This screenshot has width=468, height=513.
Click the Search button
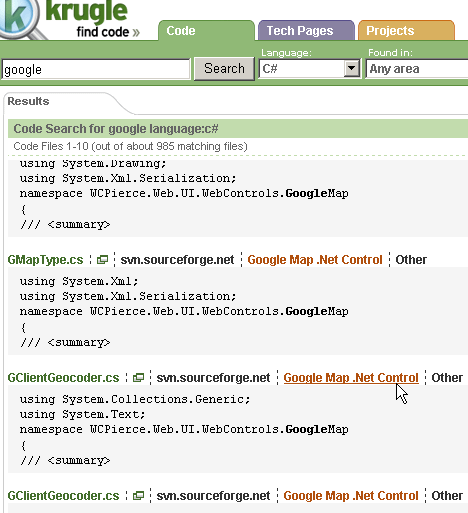point(224,69)
